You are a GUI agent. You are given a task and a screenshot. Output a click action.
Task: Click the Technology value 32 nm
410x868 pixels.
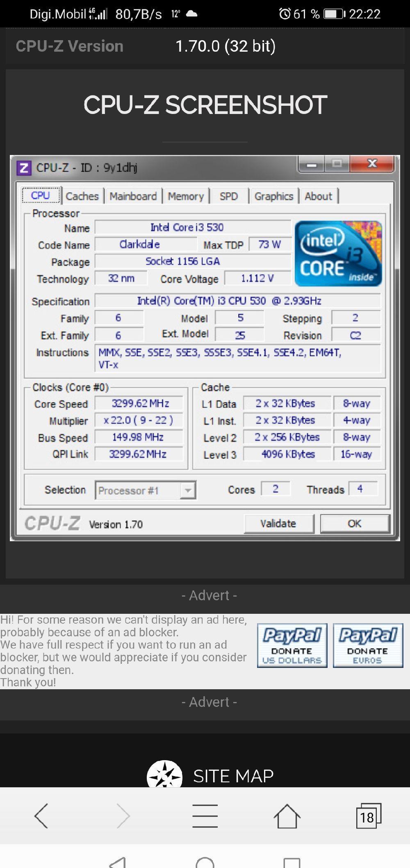(x=121, y=278)
